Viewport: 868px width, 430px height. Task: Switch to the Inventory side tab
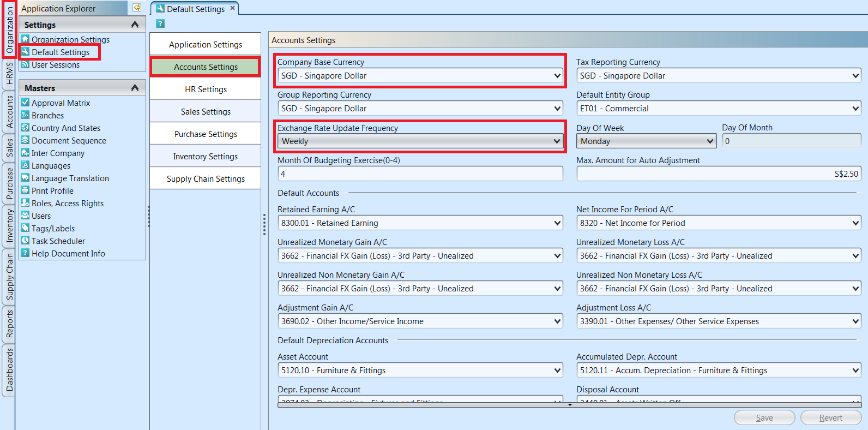tap(9, 226)
